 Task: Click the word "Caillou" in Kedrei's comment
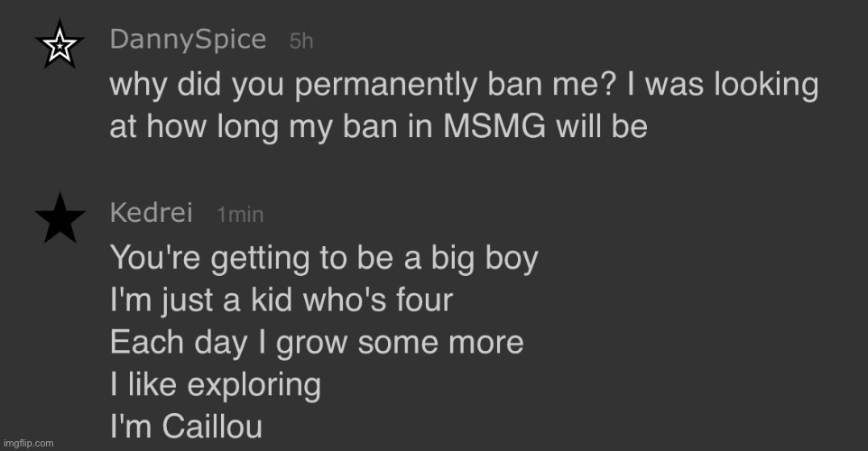pyautogui.click(x=226, y=428)
